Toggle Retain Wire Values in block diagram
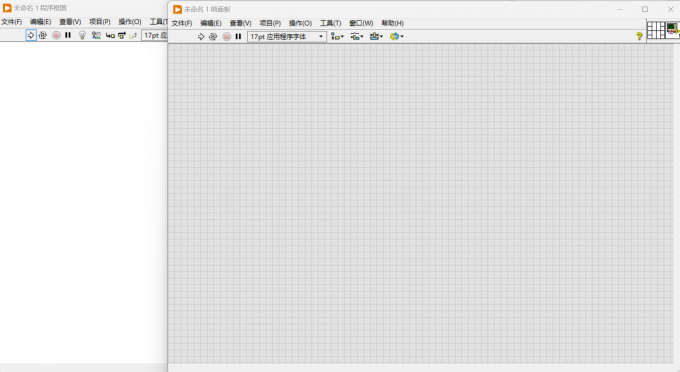Viewport: 680px width, 372px height. tap(96, 35)
